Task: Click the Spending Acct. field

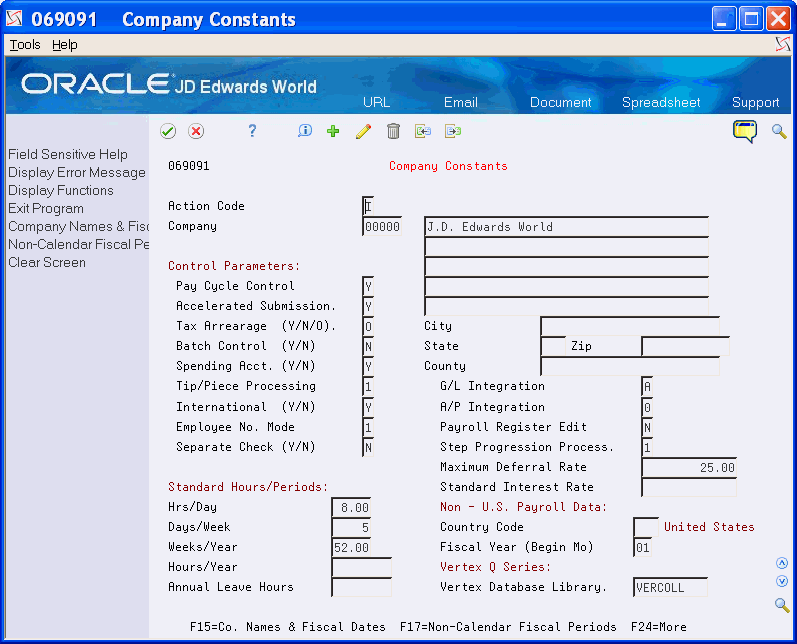Action: tap(368, 366)
